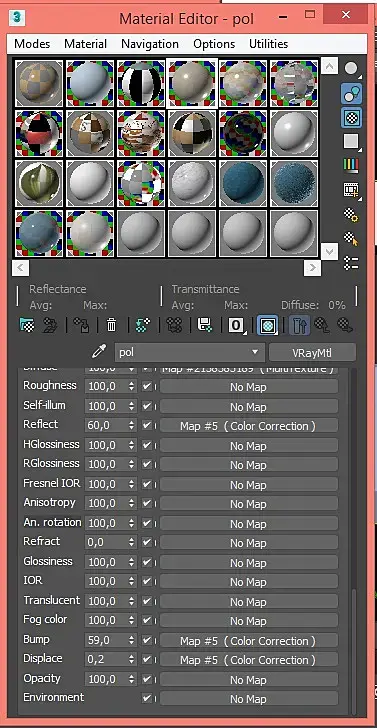Open the Utilities menu
Viewport: 377px width, 728px height.
click(268, 44)
